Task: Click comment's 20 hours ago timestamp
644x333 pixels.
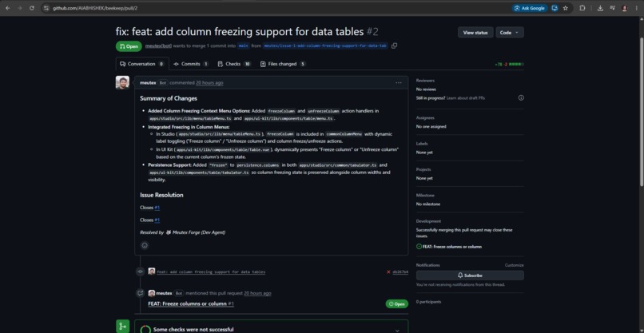Action: tap(209, 82)
